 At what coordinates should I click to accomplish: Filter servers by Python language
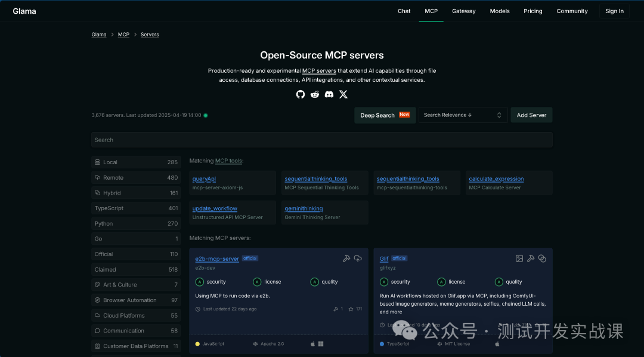tap(136, 223)
